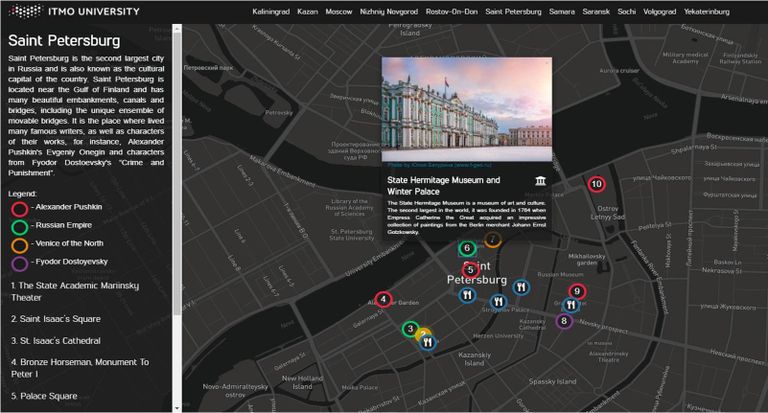Image resolution: width=768 pixels, height=413 pixels.
Task: Click museum icon in Hermitage popup
Action: tap(540, 181)
